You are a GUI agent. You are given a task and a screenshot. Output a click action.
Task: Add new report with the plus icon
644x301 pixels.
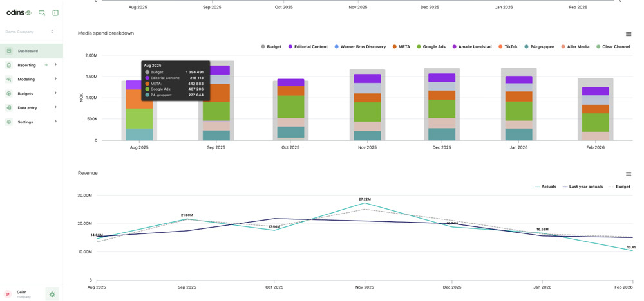[46, 65]
